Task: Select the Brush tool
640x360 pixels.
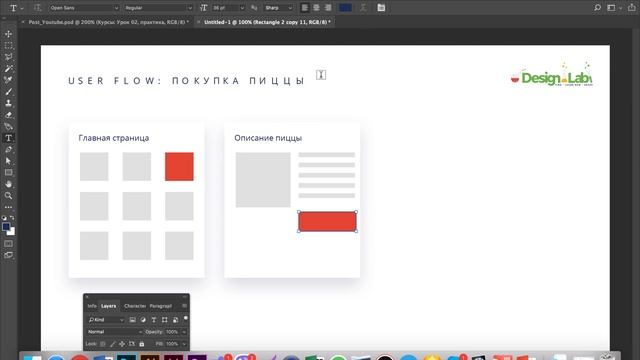Action: tap(8, 92)
